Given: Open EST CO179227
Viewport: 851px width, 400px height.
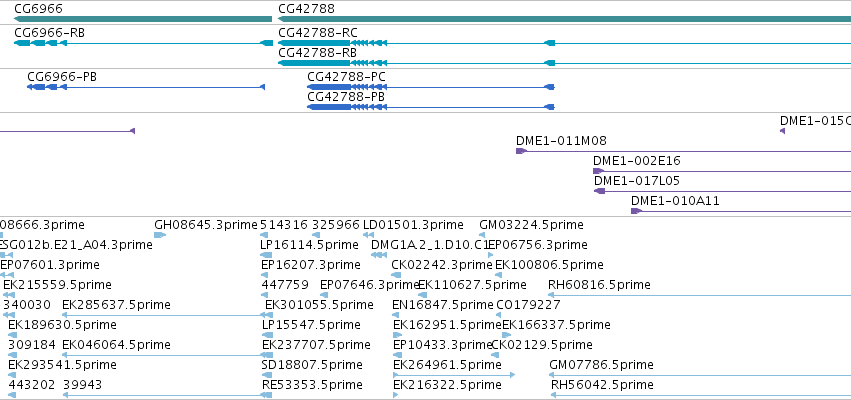Looking at the screenshot, I should click(x=528, y=306).
